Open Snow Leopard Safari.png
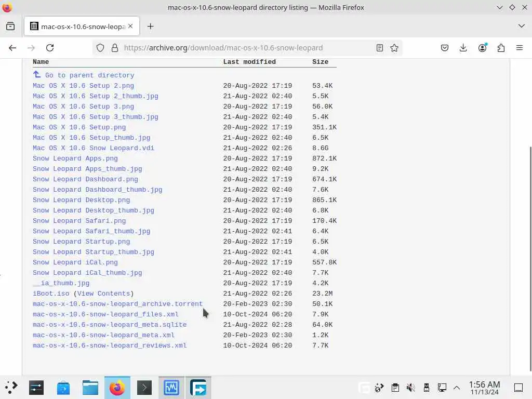 point(79,221)
